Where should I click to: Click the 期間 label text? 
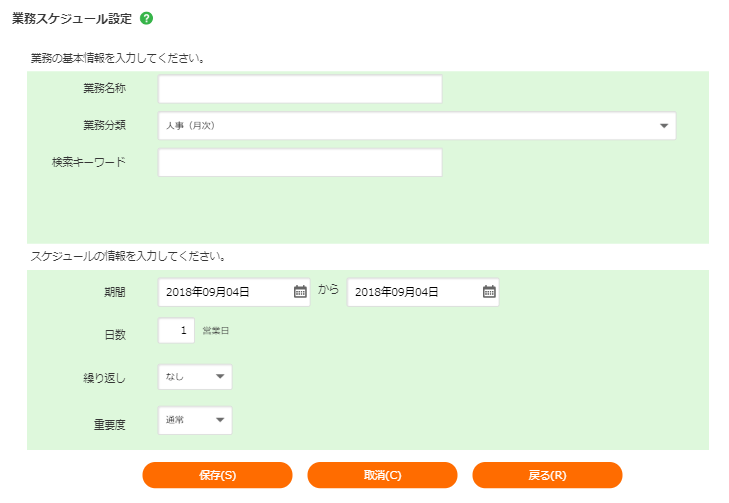click(x=114, y=292)
